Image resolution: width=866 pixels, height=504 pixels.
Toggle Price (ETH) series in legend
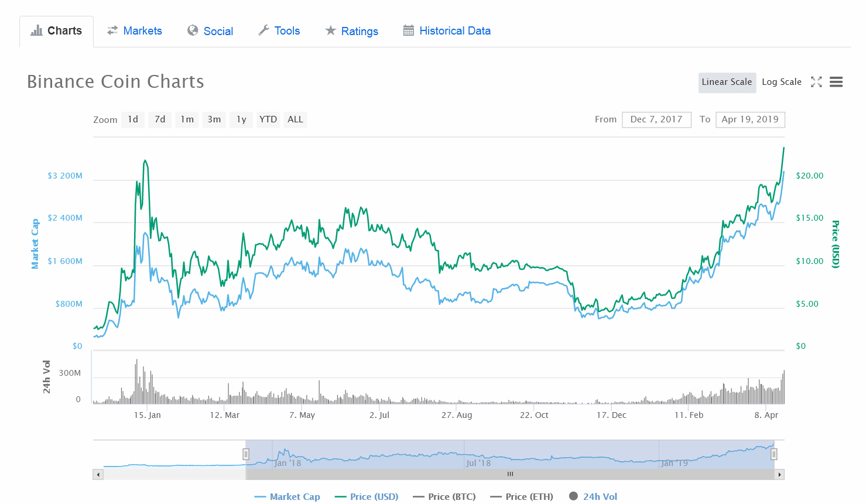[522, 496]
